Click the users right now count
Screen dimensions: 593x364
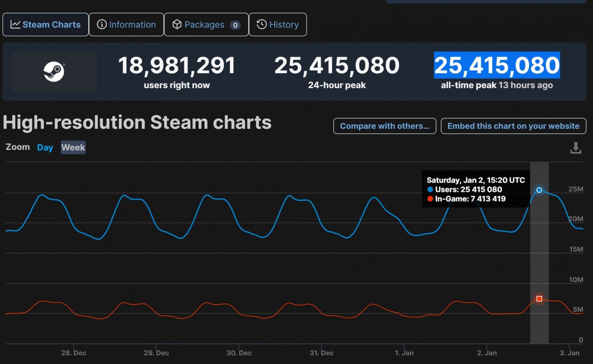177,65
